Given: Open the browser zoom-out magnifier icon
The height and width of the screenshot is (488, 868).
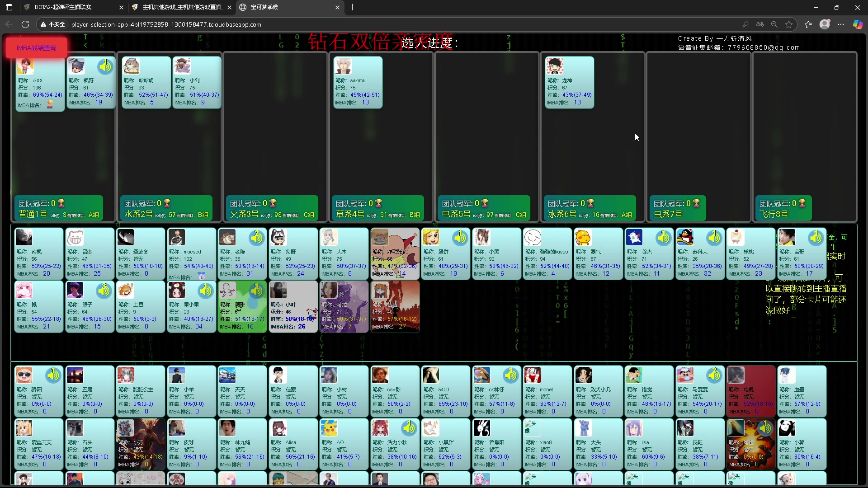Looking at the screenshot, I should pos(774,24).
